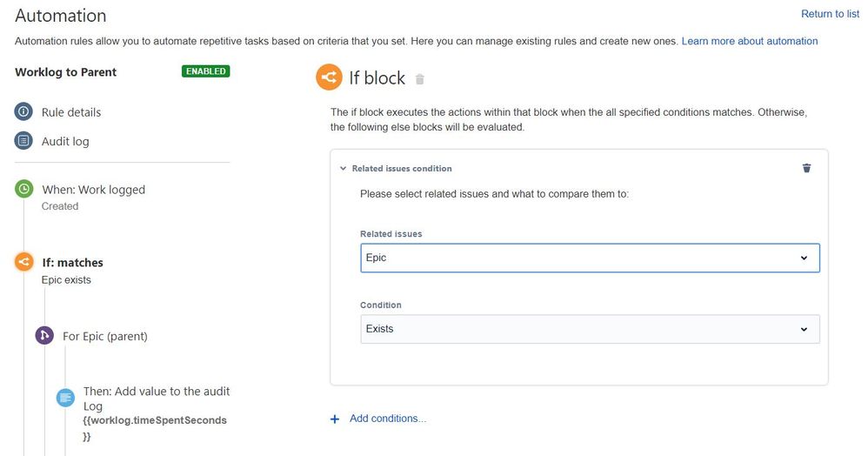Screen dimensions: 868x456
Task: Click the Return to list link
Action: coord(830,14)
